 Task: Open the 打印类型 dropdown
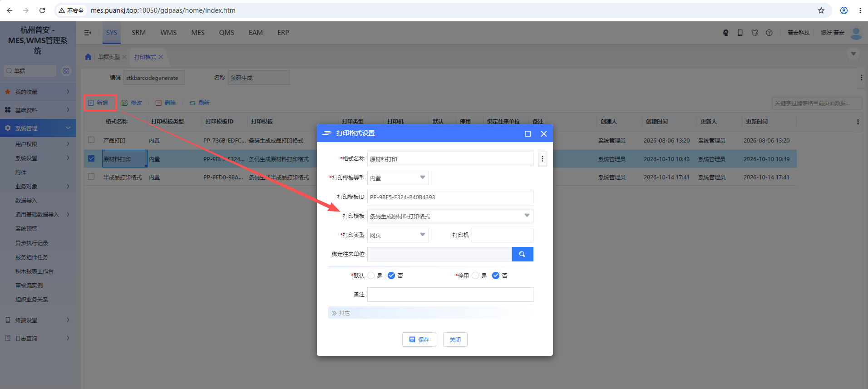[x=398, y=235]
